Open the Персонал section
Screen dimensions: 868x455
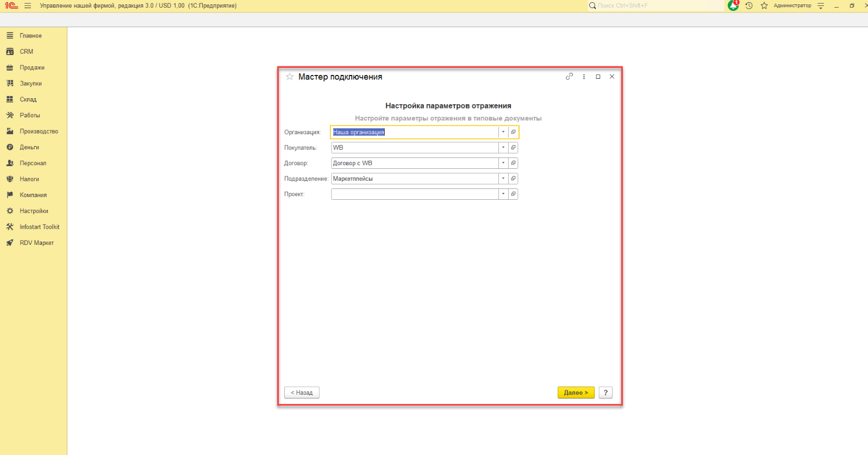point(33,163)
